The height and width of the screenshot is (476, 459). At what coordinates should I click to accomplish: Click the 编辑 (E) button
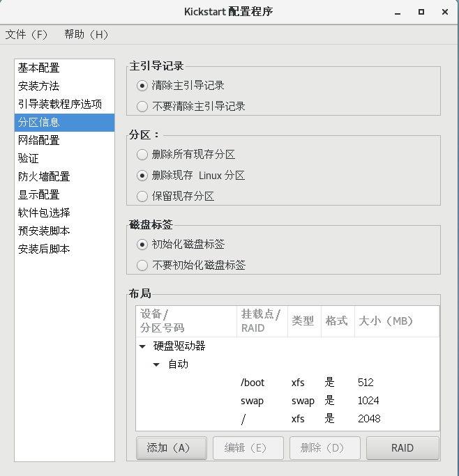pyautogui.click(x=248, y=447)
